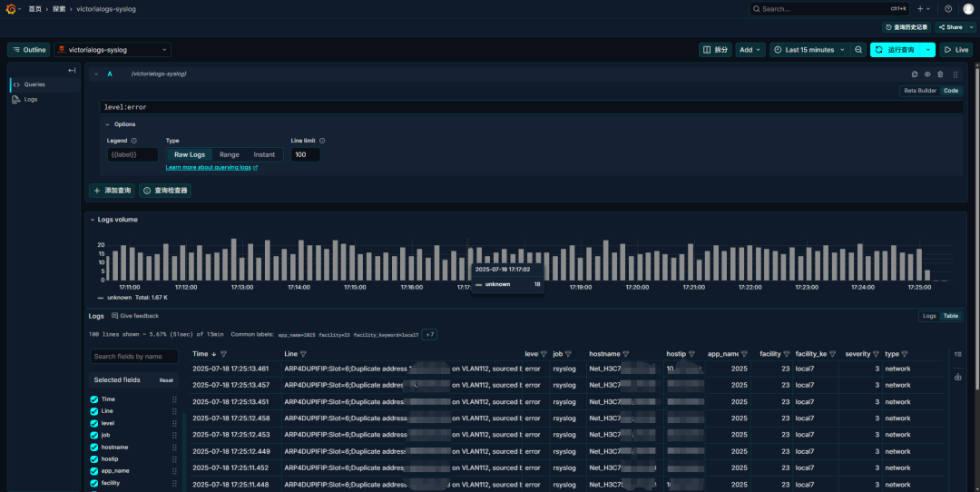Uncheck the Line field checkbox
This screenshot has width=980, height=492.
tap(93, 410)
